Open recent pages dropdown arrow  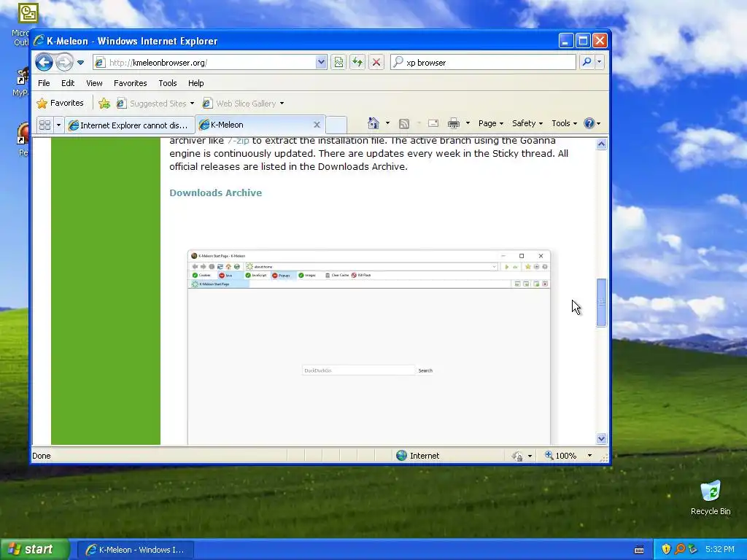[x=80, y=63]
